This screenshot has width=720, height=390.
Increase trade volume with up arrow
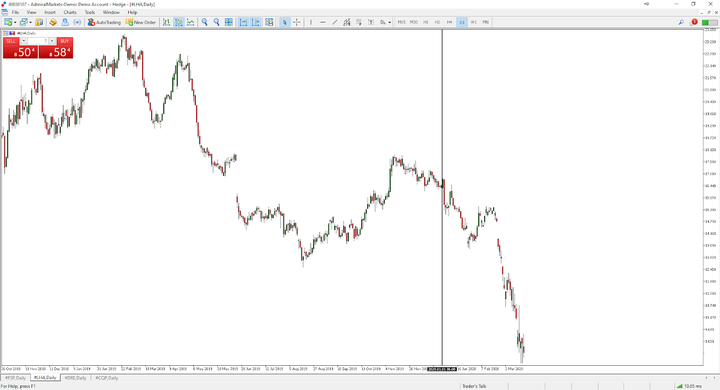point(52,41)
